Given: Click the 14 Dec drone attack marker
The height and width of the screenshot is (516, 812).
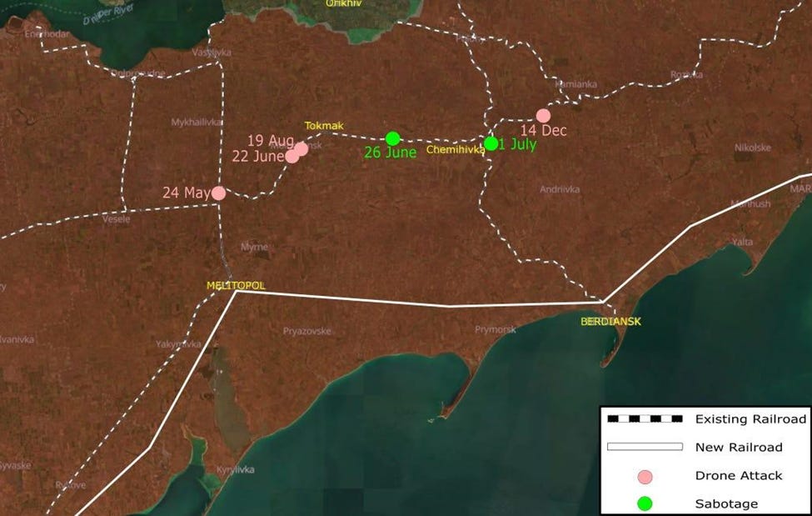Looking at the screenshot, I should 543,115.
